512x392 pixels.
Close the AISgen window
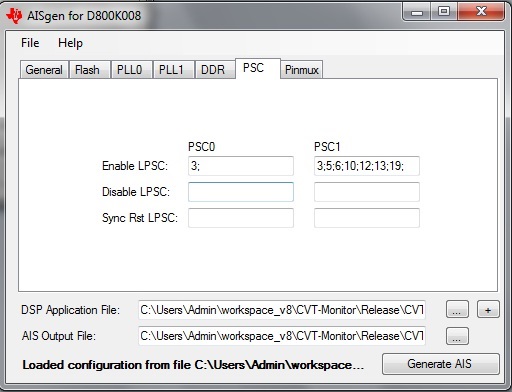[481, 12]
